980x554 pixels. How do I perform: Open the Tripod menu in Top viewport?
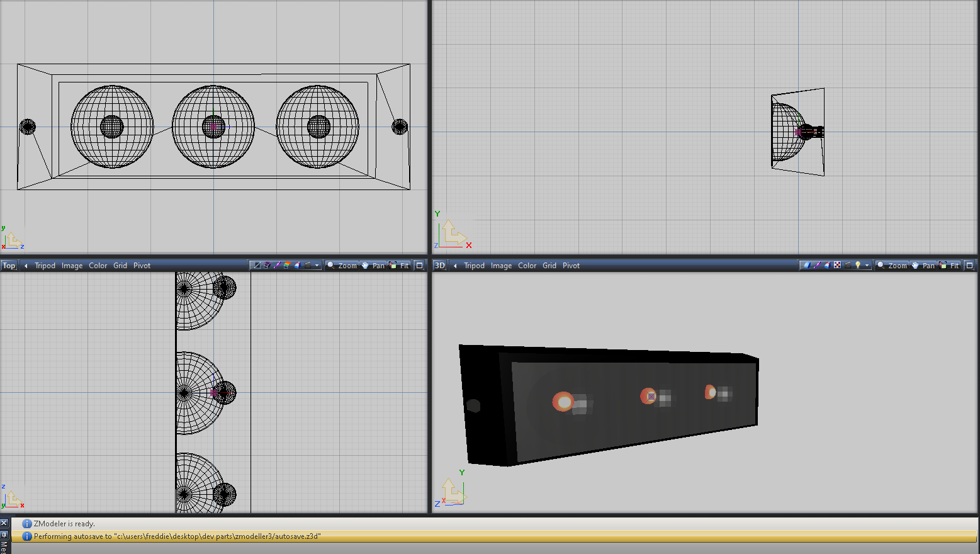tap(45, 266)
